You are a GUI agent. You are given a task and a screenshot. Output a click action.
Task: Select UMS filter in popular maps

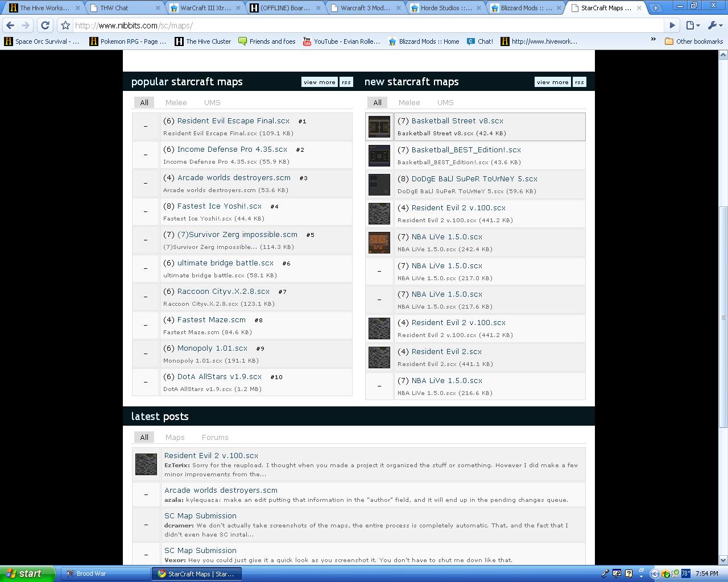pos(212,102)
